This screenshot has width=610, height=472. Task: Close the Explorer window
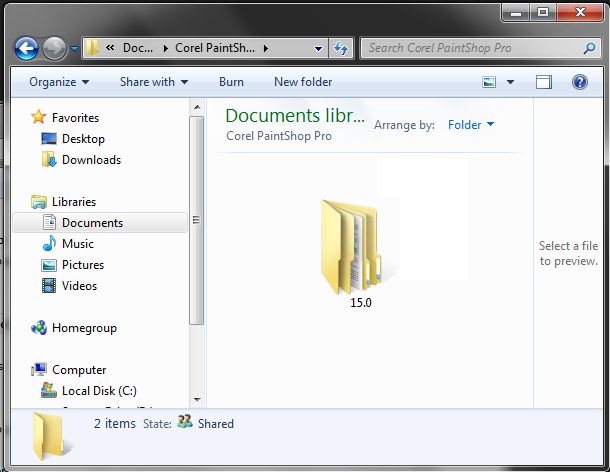[x=580, y=12]
